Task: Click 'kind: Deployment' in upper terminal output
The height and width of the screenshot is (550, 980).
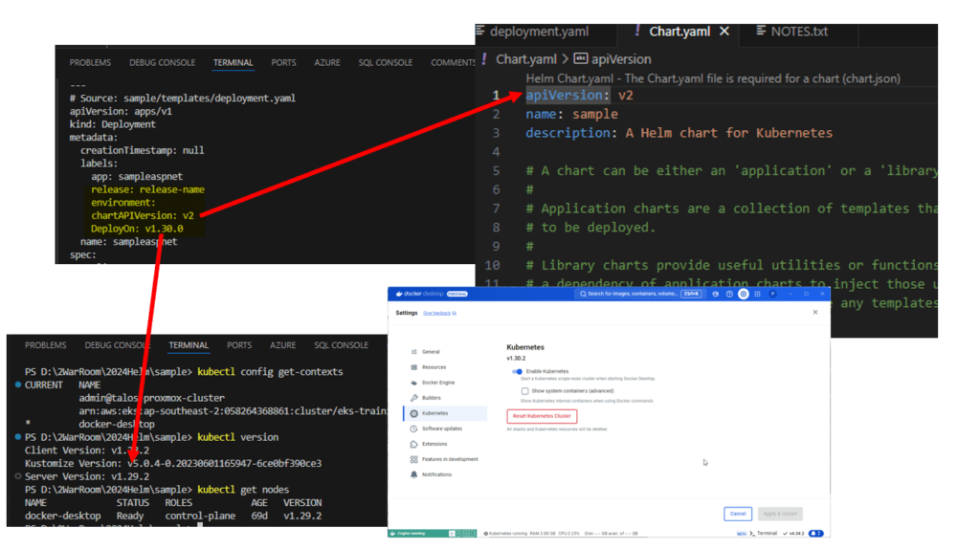Action: point(113,124)
